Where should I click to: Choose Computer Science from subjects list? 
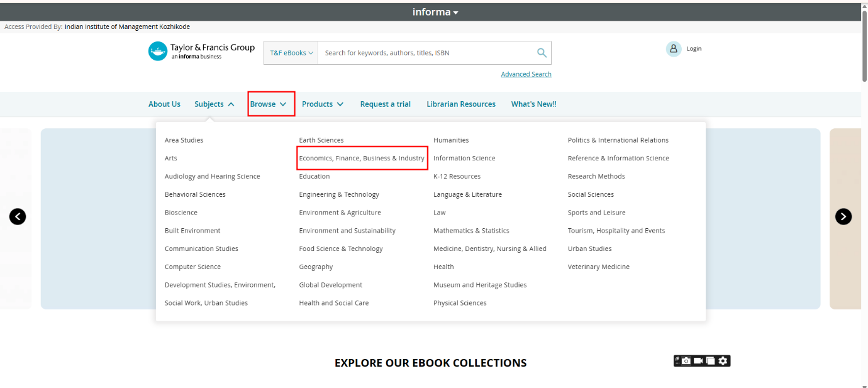(x=192, y=267)
